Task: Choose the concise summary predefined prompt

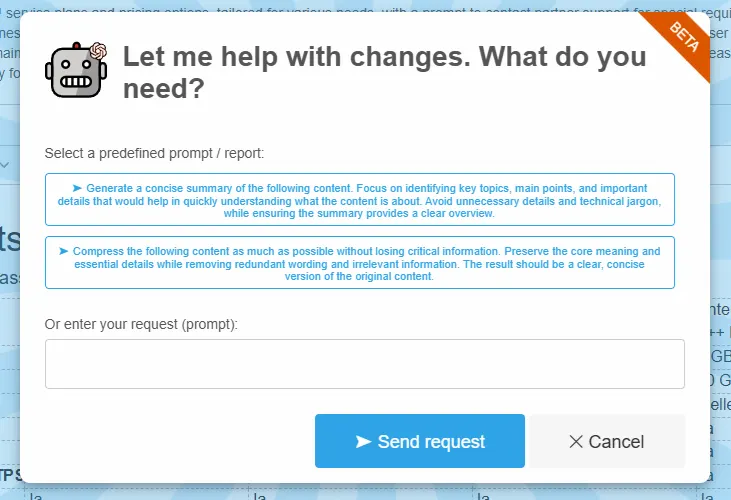Action: 359,199
